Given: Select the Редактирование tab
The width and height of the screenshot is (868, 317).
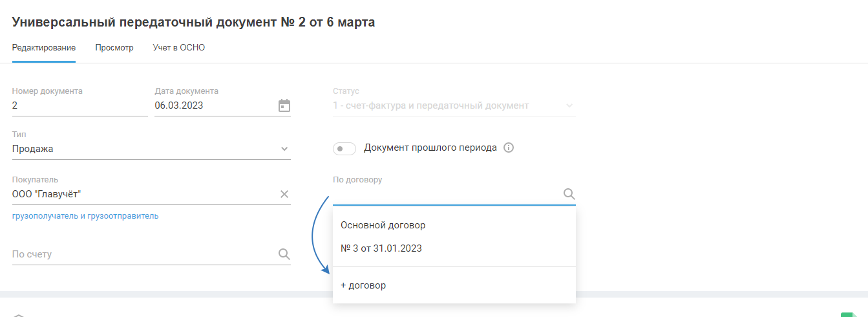Looking at the screenshot, I should pyautogui.click(x=44, y=48).
